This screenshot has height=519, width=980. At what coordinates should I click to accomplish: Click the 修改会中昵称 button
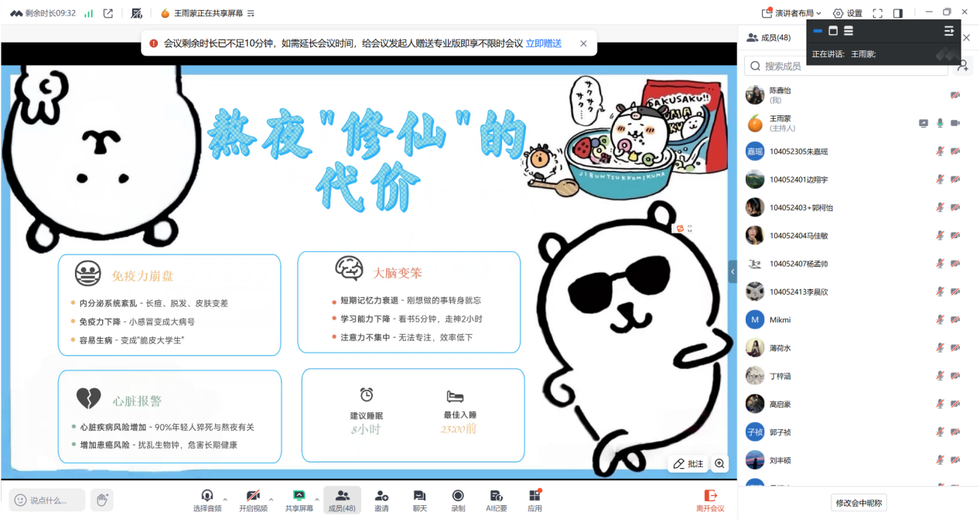tap(859, 503)
